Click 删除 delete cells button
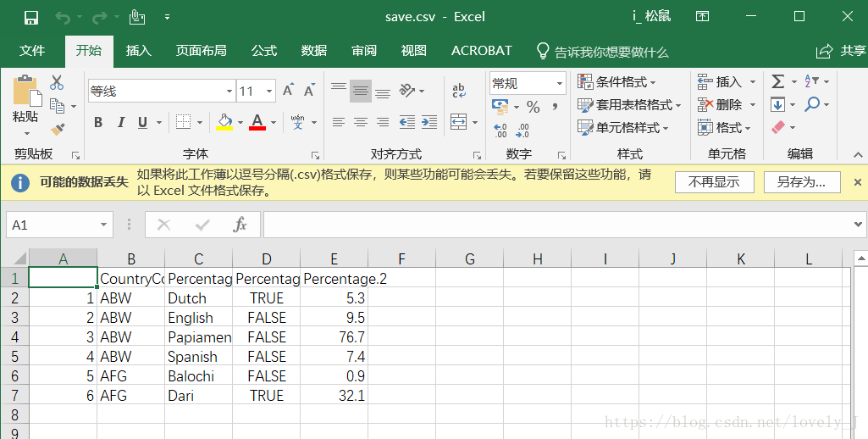This screenshot has height=439, width=868. [719, 105]
